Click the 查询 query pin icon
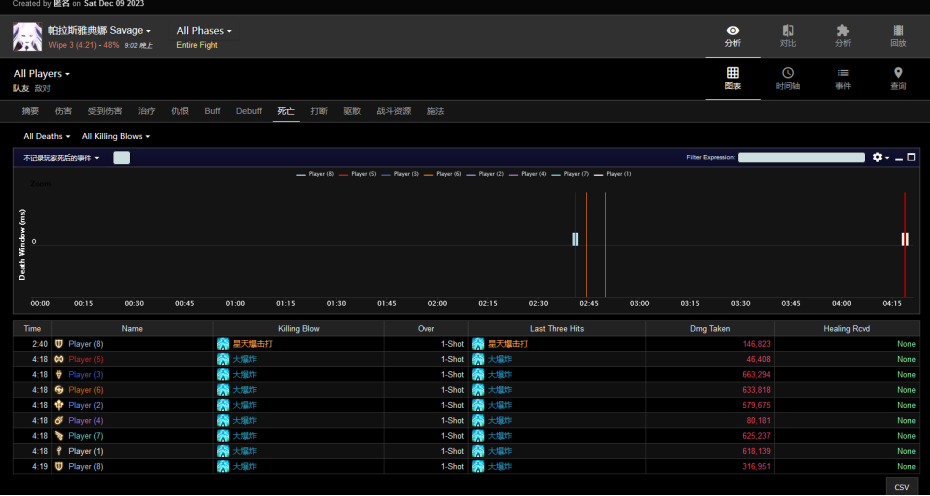Image resolution: width=930 pixels, height=496 pixels. point(898,73)
